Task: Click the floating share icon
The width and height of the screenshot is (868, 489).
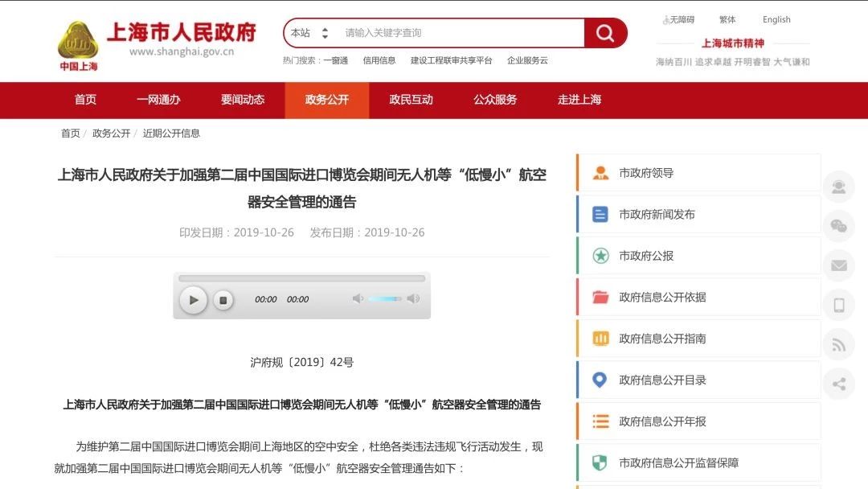Action: click(838, 384)
